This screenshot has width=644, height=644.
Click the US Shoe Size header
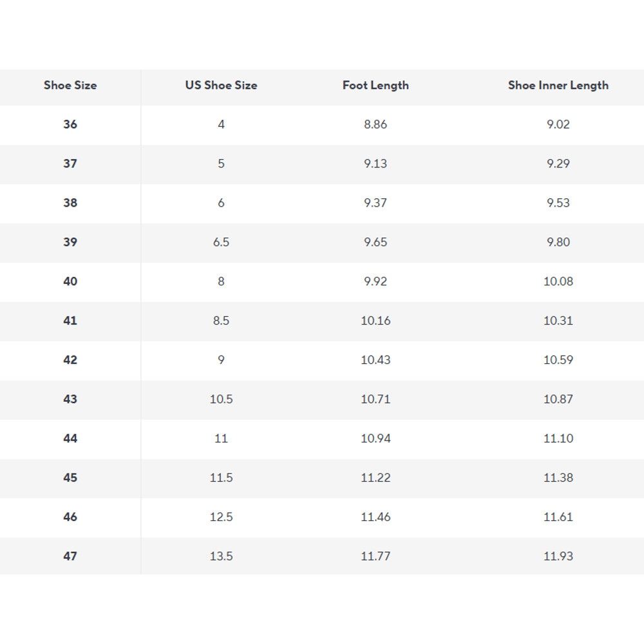coord(221,85)
